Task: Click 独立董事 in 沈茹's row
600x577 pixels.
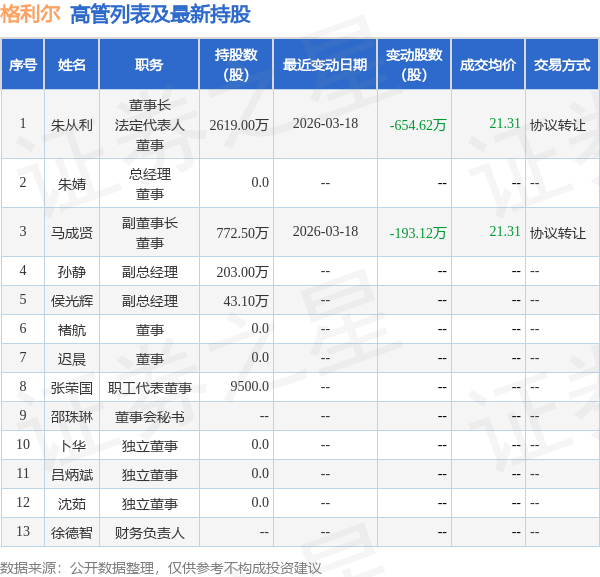Action: [150, 504]
